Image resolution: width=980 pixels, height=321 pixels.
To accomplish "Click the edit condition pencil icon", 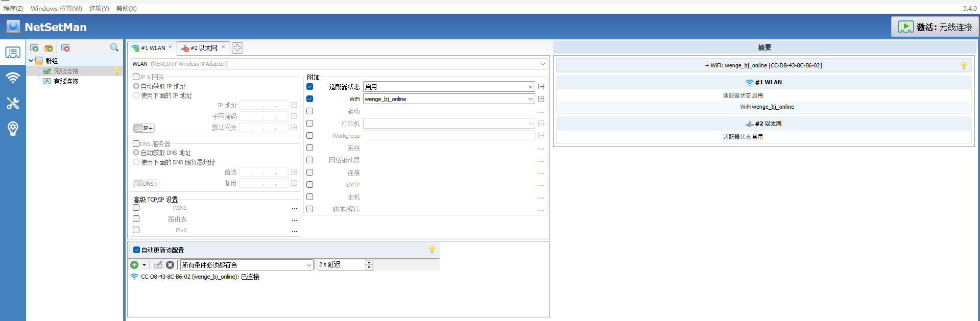I will coord(158,265).
